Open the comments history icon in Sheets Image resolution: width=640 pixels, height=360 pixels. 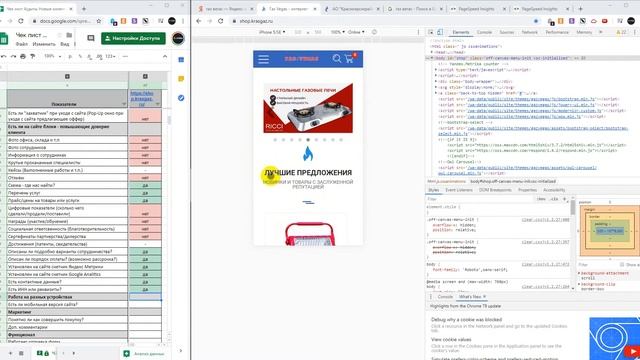click(x=91, y=38)
